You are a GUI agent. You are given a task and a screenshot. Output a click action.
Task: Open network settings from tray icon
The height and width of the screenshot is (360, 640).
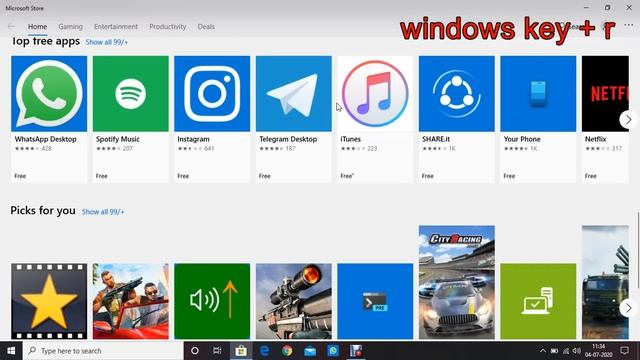(566, 351)
